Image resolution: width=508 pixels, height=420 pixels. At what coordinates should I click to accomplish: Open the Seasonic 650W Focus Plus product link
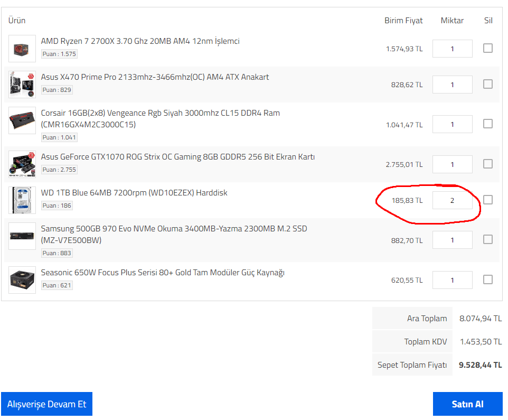coord(163,273)
